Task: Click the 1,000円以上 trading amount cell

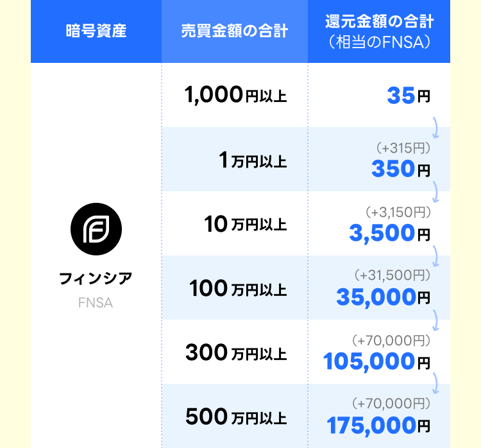Action: (x=235, y=95)
